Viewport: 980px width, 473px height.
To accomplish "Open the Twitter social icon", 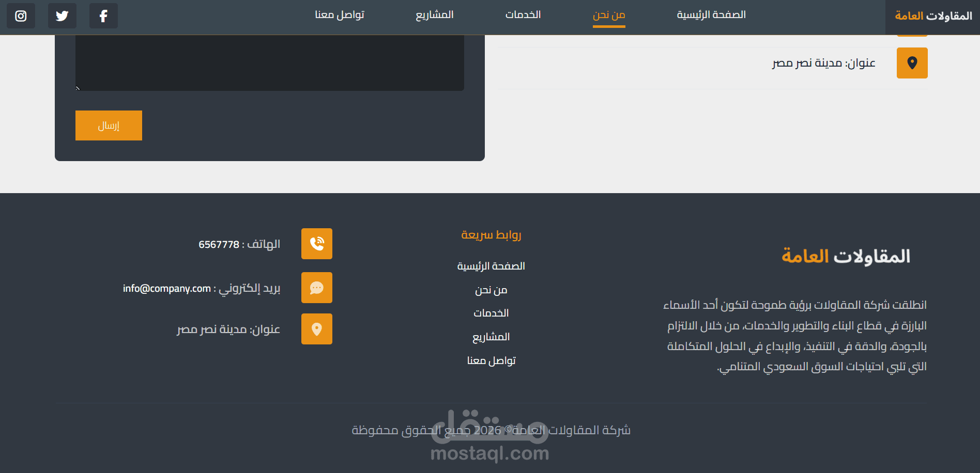I will (62, 16).
